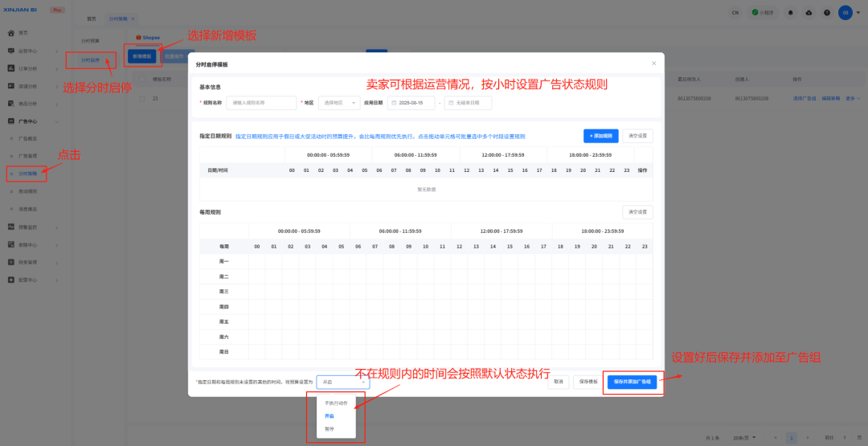Viewport: 868px width, 446px height.
Task: Select the 分时预算 sub-tab
Action: (90, 42)
